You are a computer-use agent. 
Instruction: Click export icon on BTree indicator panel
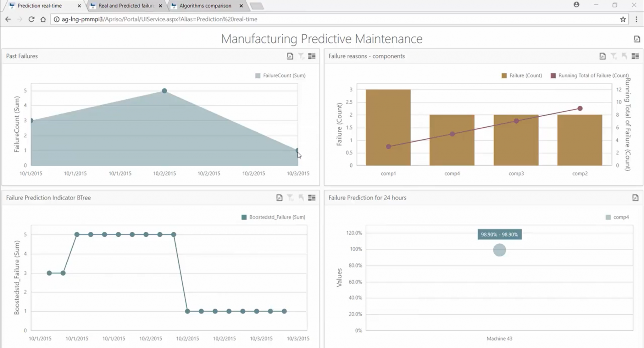tap(279, 198)
